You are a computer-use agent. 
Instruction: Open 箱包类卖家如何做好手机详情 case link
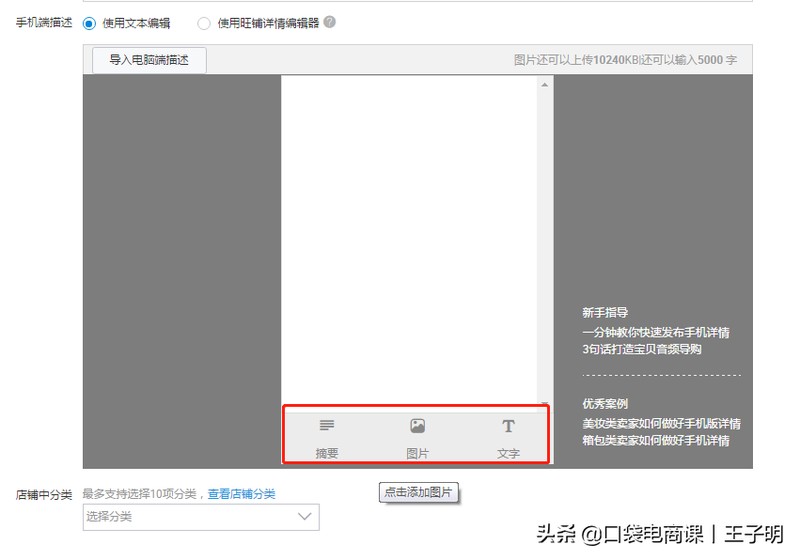point(656,440)
